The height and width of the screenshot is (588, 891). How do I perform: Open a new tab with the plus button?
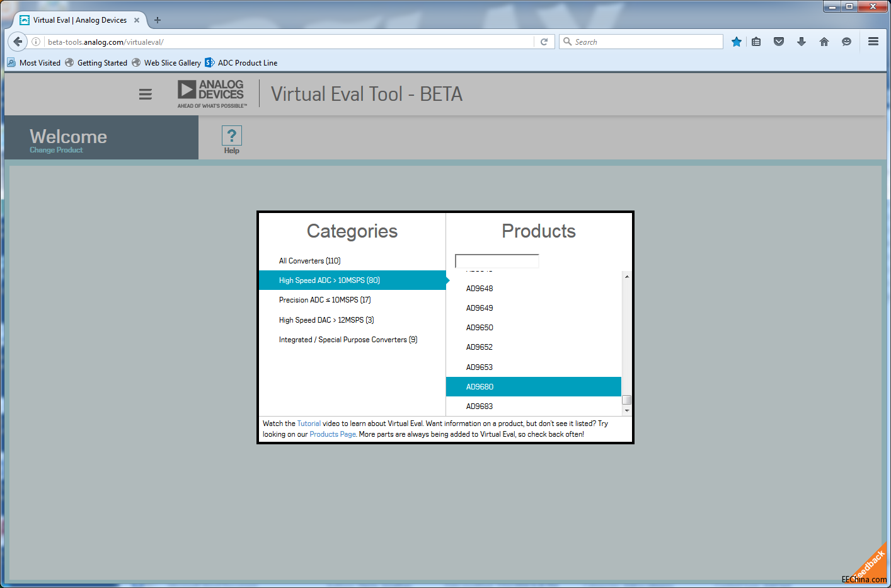158,20
